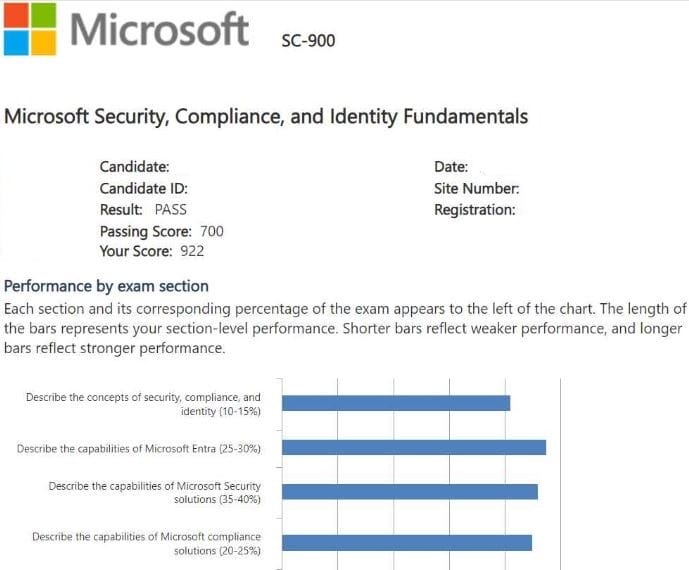Screen dimensions: 689x570
Task: Click the Registration label
Action: coord(475,210)
